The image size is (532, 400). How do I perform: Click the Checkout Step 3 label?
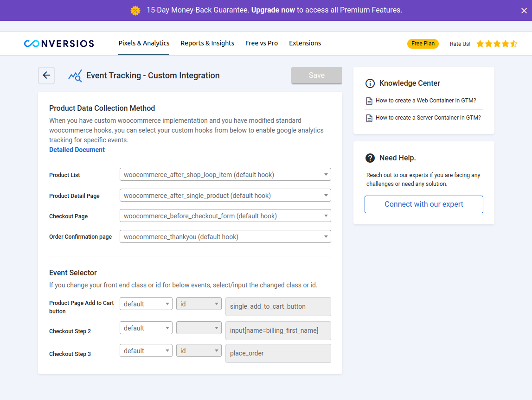click(70, 354)
